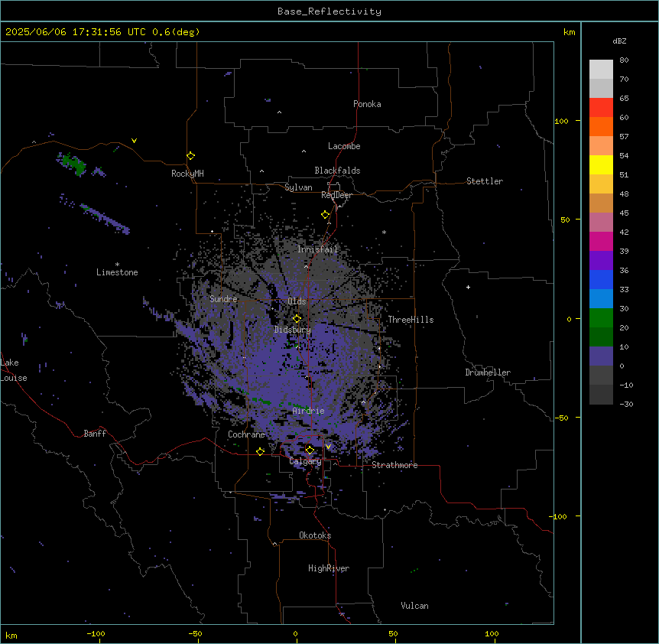659x644 pixels.
Task: Select the -30 value in dBZ legend
Action: [x=626, y=404]
